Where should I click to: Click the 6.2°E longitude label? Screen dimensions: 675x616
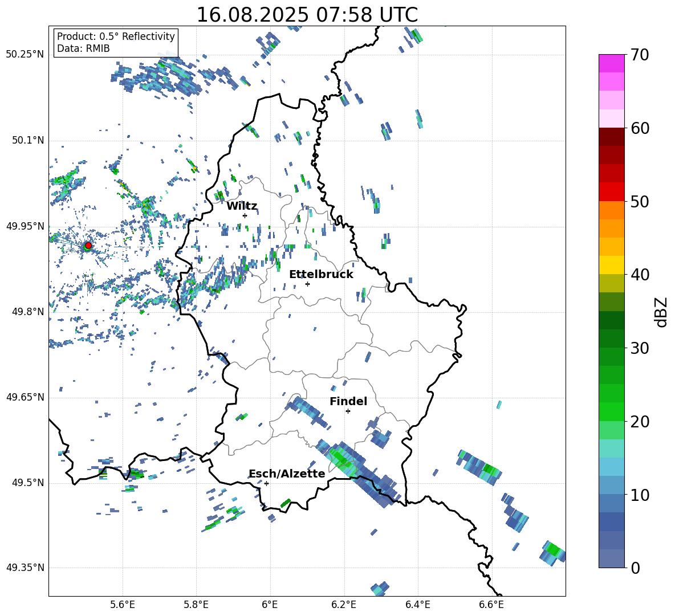pos(344,605)
